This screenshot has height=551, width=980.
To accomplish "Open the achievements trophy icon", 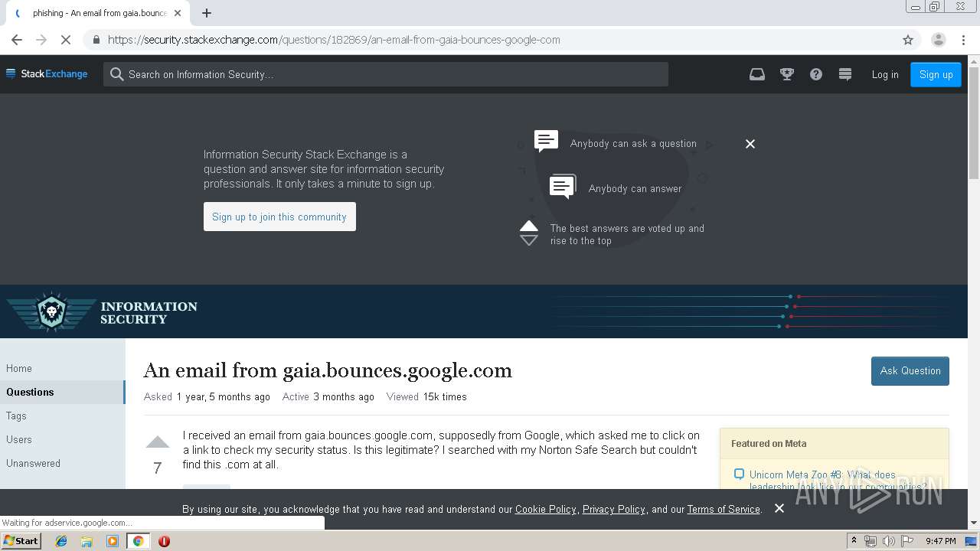I will [x=786, y=74].
